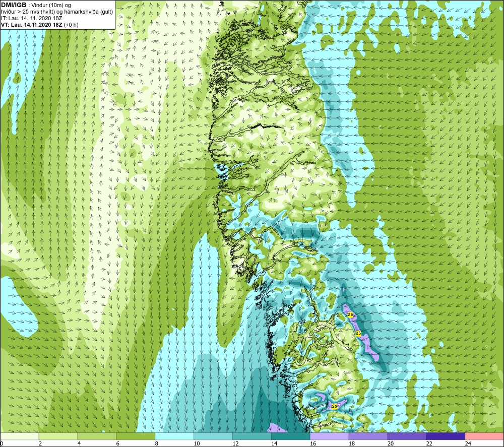Select the 'DMI/IGB : Vindur (10m) og' title line
The width and height of the screenshot is (504, 447).
pyautogui.click(x=36, y=5)
